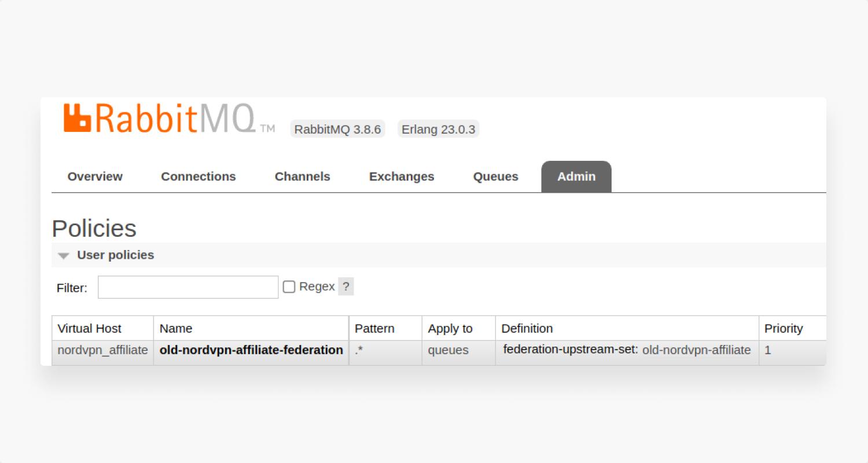Screen dimensions: 868x463
Task: Switch to the Connections tab
Action: (198, 177)
